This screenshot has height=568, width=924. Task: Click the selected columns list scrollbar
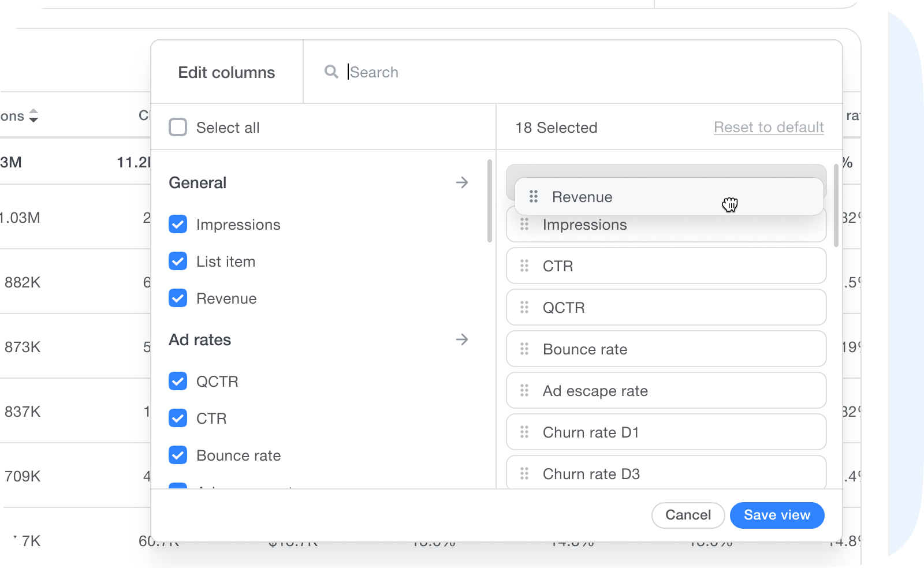coord(836,206)
